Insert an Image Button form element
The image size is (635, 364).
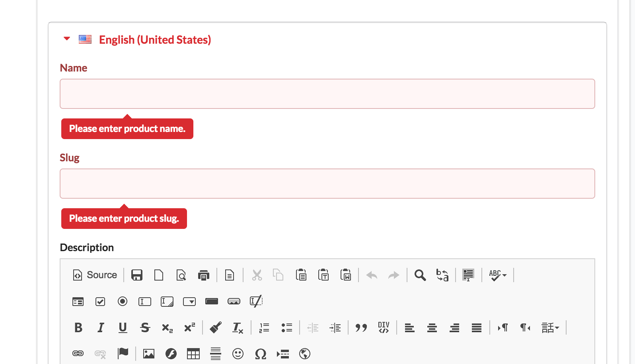click(234, 302)
